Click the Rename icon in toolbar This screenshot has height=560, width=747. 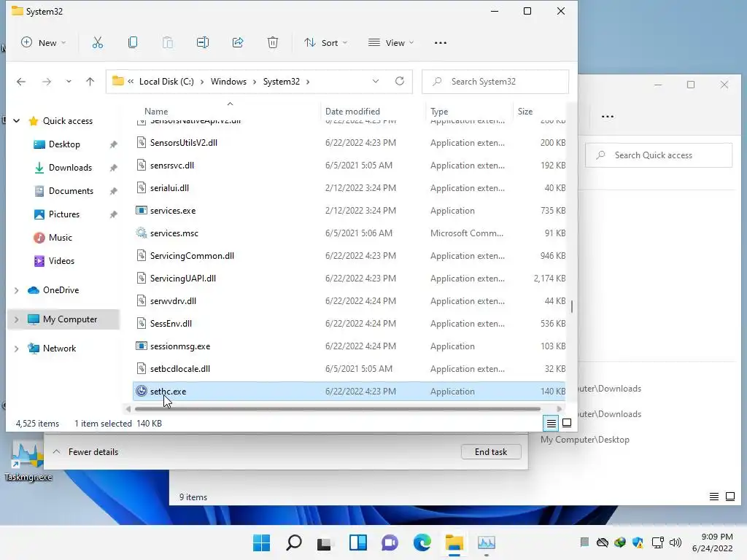coord(203,43)
